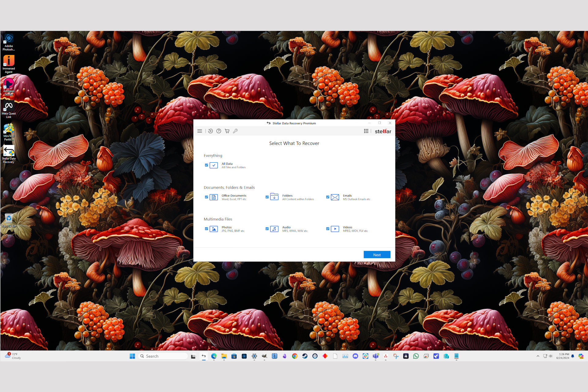Select the Multimedia Files section label
The height and width of the screenshot is (392, 588).
click(x=217, y=219)
